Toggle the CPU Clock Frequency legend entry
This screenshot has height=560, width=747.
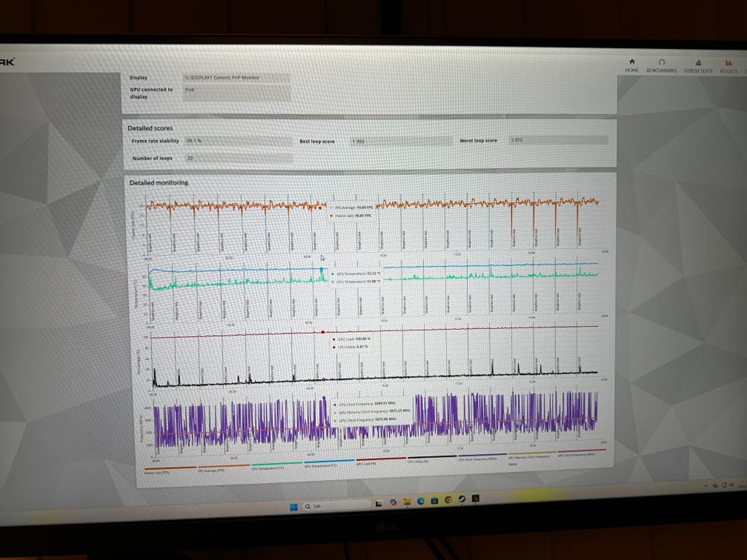click(x=482, y=457)
